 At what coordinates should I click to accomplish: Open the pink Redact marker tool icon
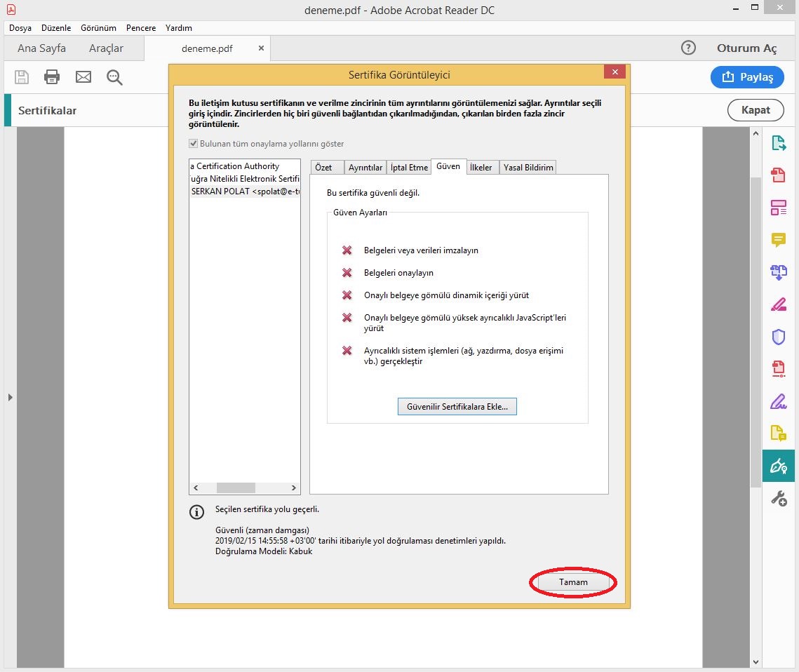click(x=778, y=304)
